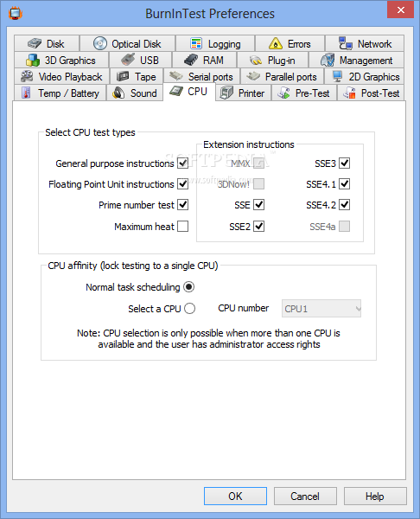This screenshot has height=519, width=420.
Task: Toggle the Prime number test checkbox
Action: point(183,205)
